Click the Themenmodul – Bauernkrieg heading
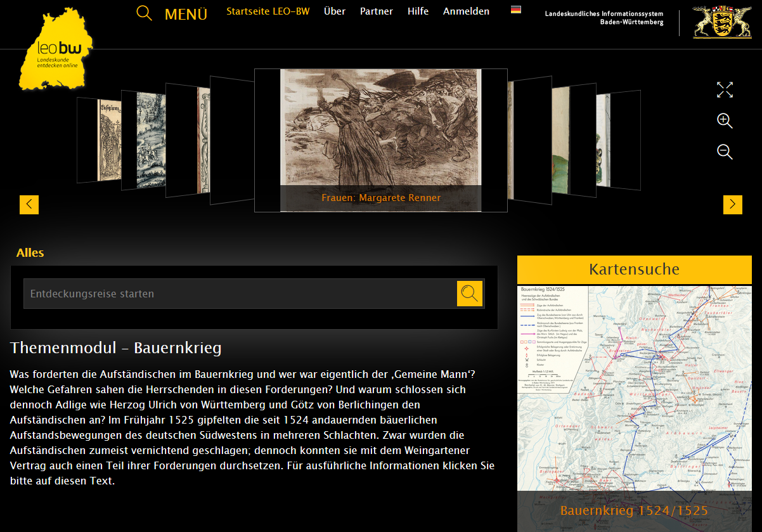Image resolution: width=762 pixels, height=532 pixels. tap(116, 348)
